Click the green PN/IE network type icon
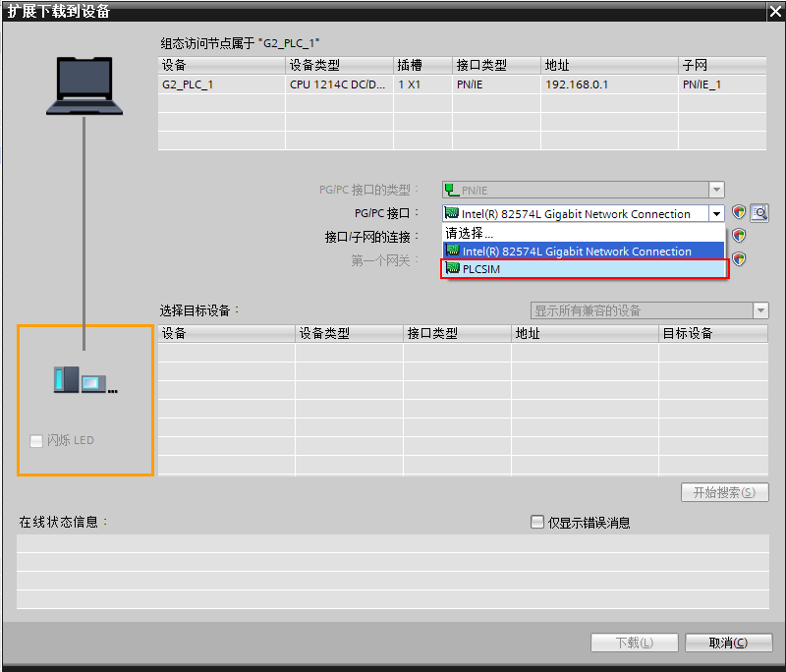 pyautogui.click(x=452, y=190)
